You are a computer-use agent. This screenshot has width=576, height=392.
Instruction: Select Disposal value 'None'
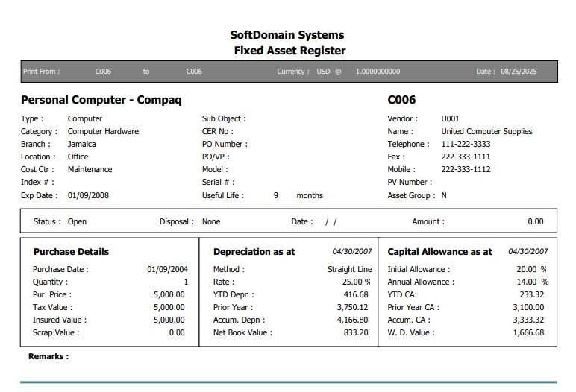211,221
